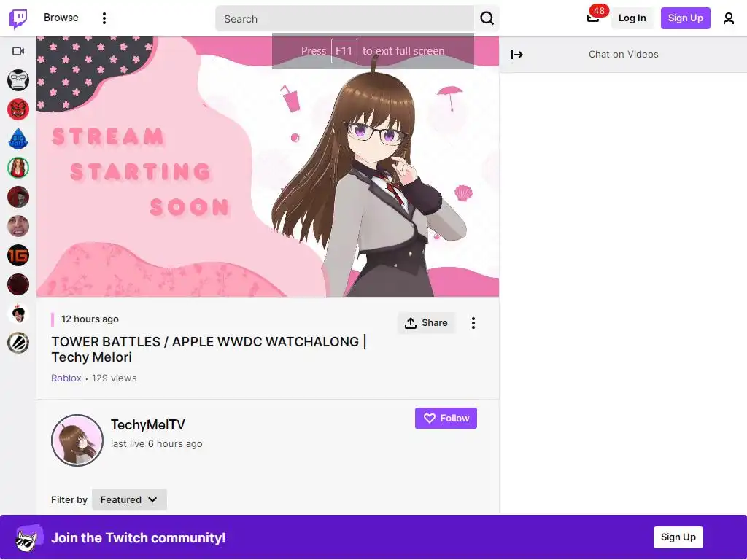
Task: Click the video title 'TOWER BATTLES / APPLE WWDC WATCHALONG'
Action: 209,349
